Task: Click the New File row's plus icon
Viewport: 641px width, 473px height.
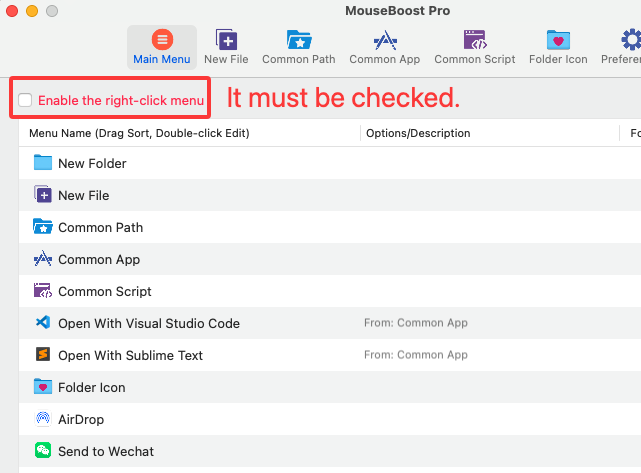Action: [43, 194]
